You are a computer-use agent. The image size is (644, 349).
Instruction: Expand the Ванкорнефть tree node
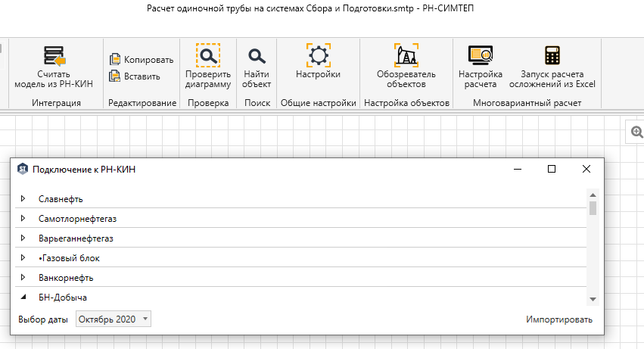(x=23, y=278)
